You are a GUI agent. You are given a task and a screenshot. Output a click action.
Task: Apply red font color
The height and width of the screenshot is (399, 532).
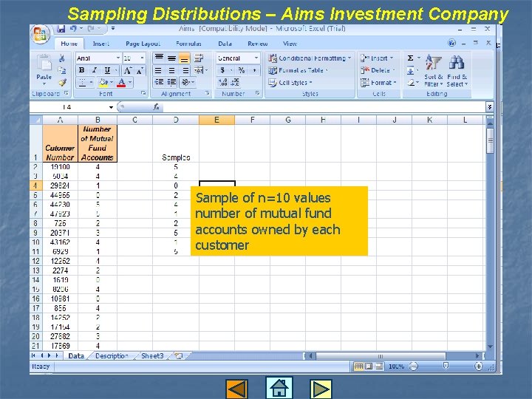[121, 83]
